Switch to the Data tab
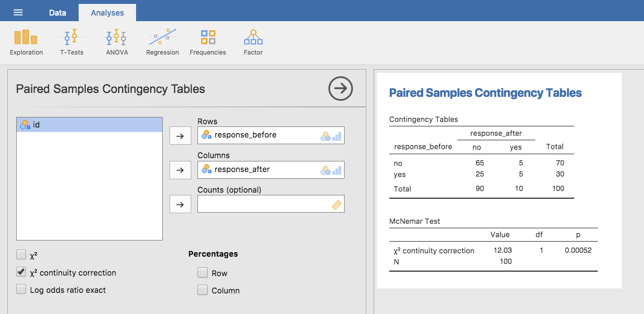The height and width of the screenshot is (314, 644). pyautogui.click(x=57, y=13)
